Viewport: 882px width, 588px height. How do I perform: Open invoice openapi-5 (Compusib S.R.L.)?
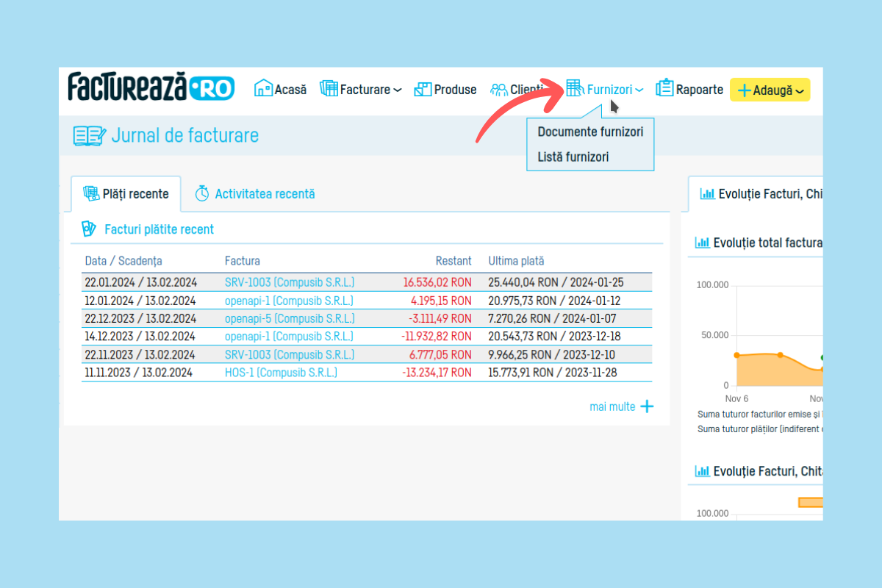point(290,318)
